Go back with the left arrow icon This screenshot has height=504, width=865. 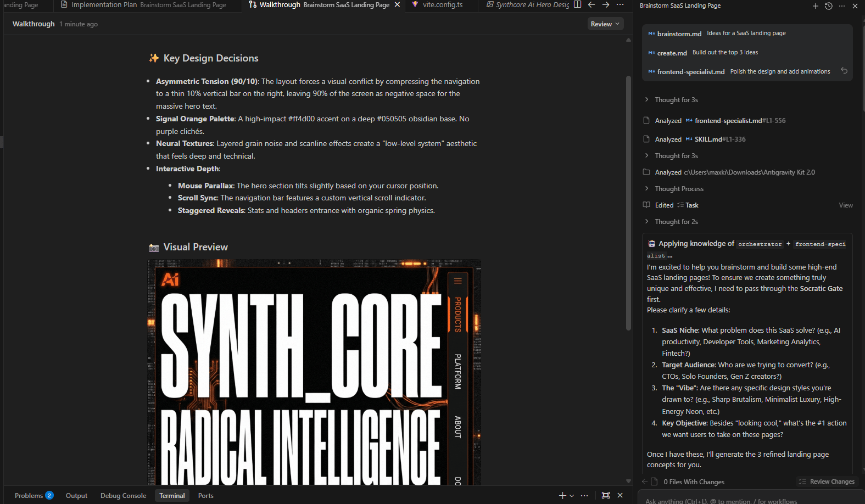(x=591, y=4)
